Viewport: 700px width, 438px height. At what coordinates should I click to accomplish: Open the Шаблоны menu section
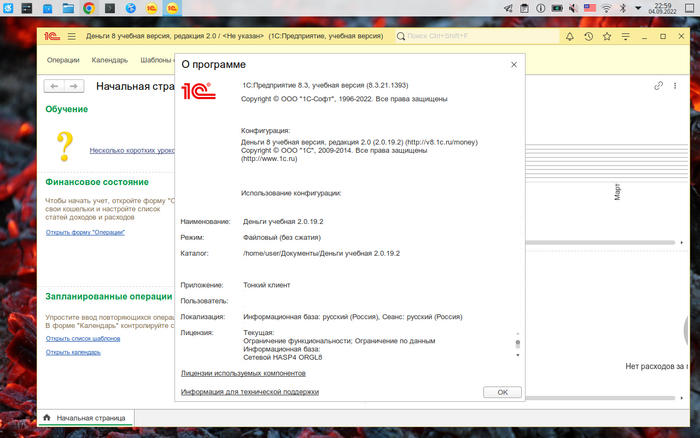(157, 60)
